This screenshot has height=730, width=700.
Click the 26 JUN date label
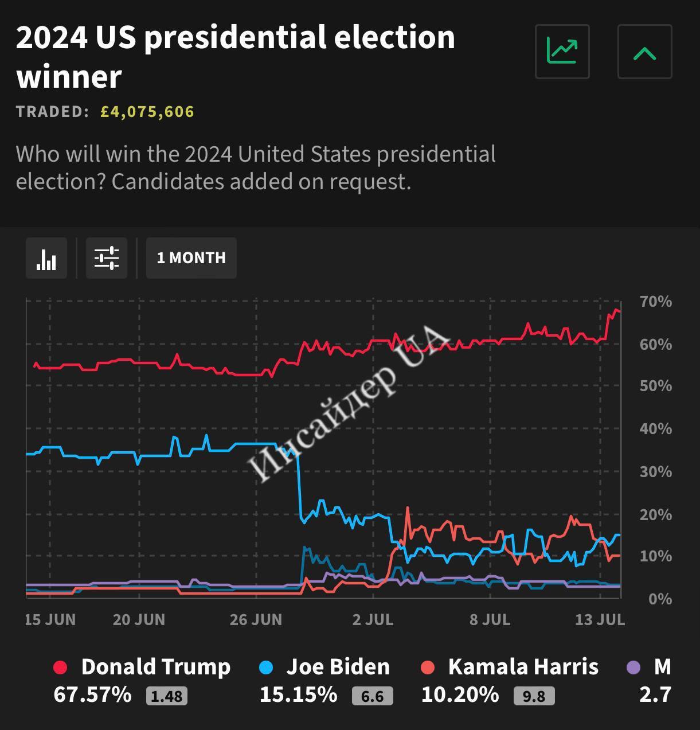pyautogui.click(x=256, y=619)
